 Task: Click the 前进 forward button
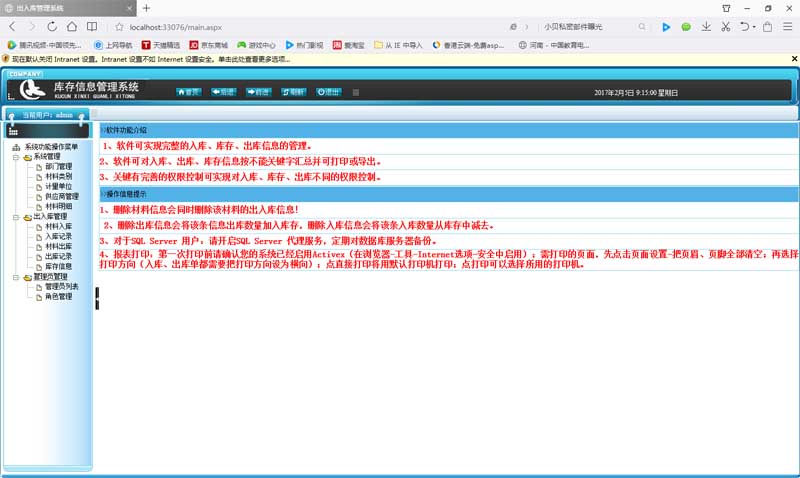point(259,92)
